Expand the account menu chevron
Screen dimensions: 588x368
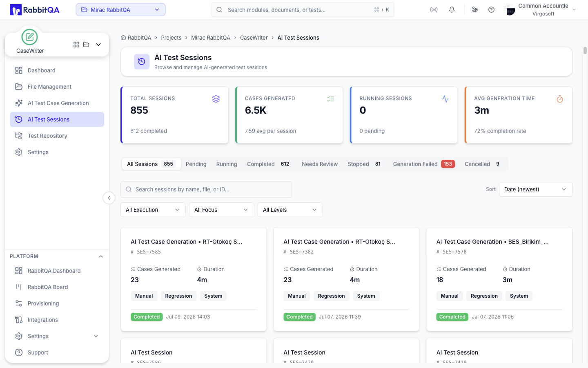[574, 10]
